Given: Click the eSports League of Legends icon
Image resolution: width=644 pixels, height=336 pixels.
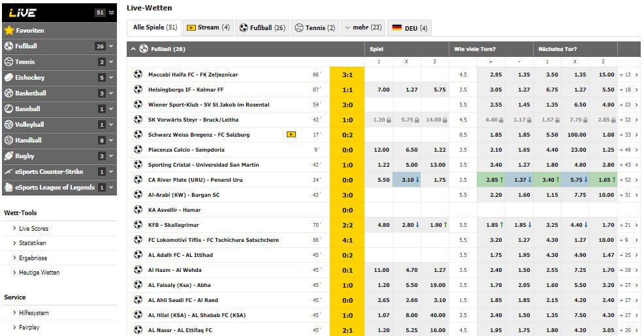Looking at the screenshot, I should click(x=8, y=187).
